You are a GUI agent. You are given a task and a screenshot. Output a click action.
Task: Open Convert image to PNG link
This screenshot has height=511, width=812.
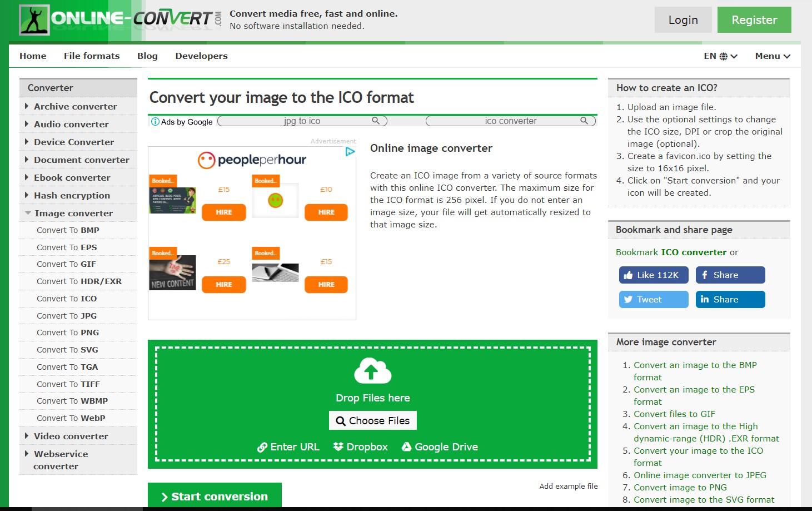[680, 488]
